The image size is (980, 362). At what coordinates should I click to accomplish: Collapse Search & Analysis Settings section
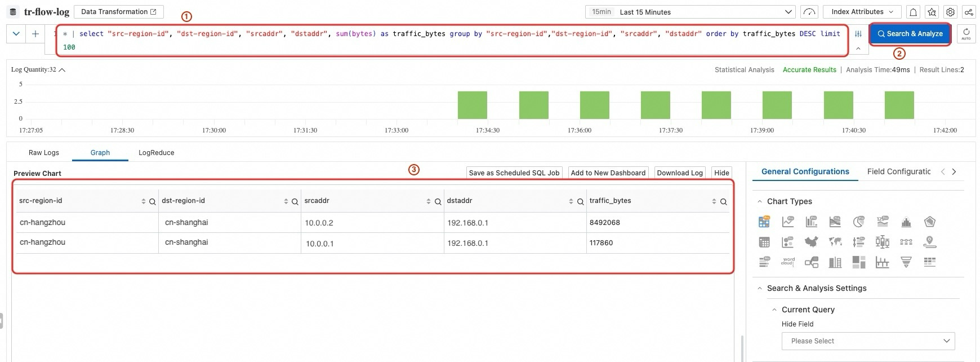pyautogui.click(x=760, y=288)
